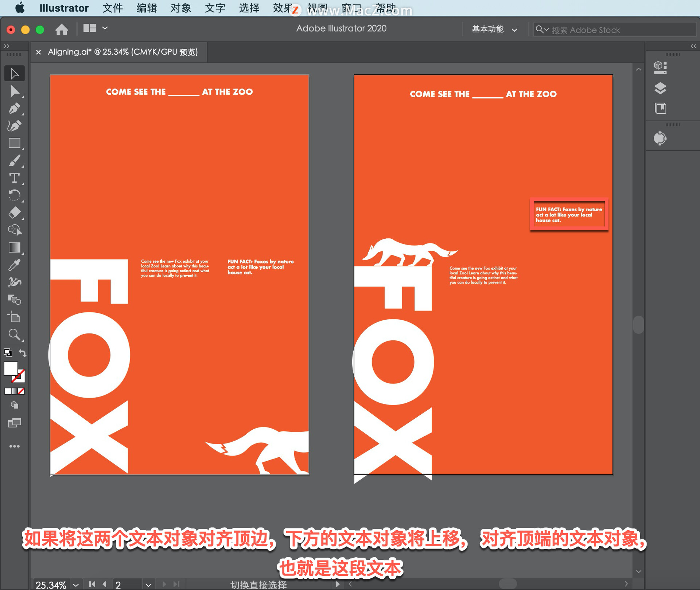Open the Arrange Documents layout switcher
Screen dimensions: 700x590
click(95, 28)
